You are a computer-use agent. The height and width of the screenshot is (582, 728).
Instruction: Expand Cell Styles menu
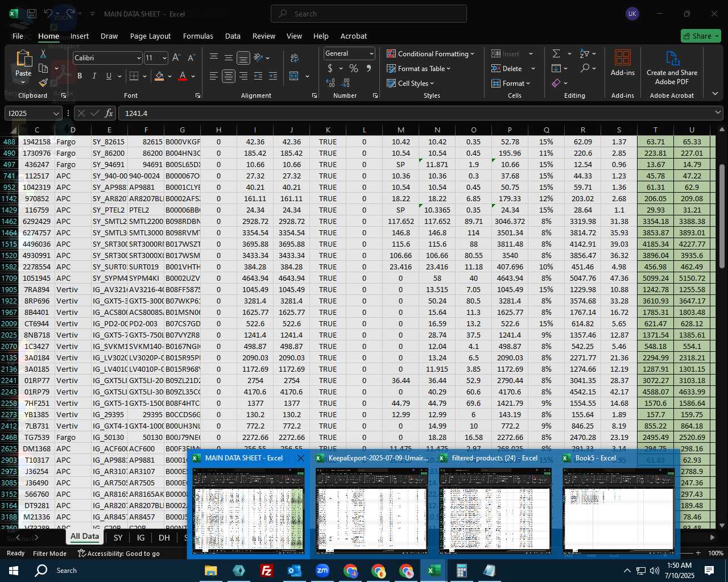(x=410, y=83)
